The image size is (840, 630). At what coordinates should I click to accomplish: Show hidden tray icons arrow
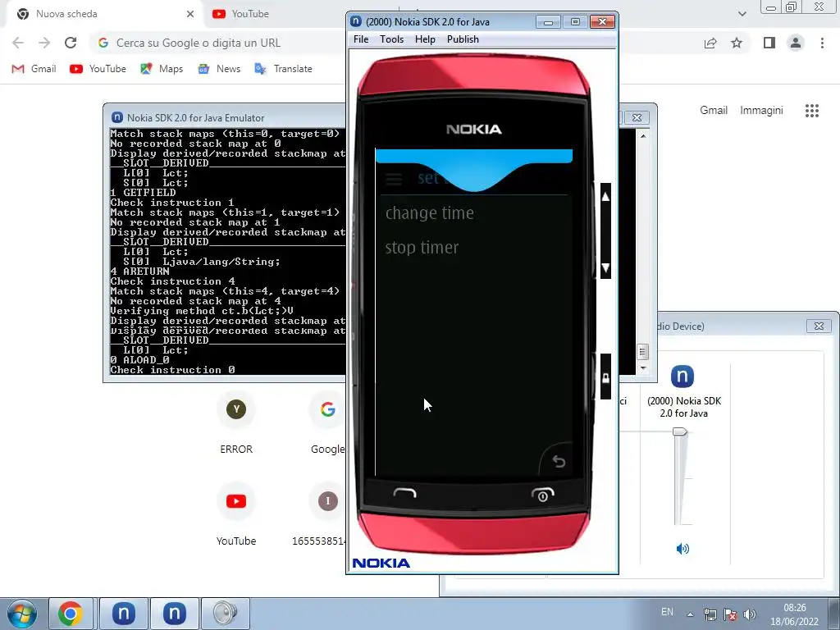690,614
